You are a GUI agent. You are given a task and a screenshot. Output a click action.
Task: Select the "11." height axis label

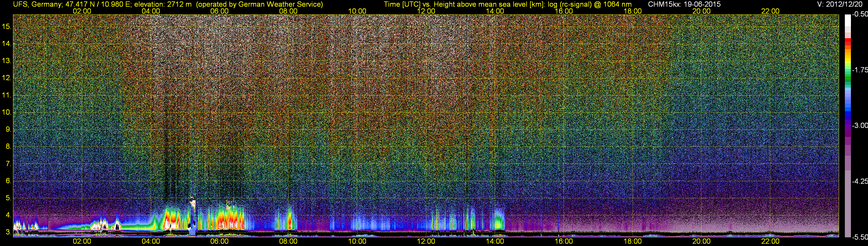(7, 96)
